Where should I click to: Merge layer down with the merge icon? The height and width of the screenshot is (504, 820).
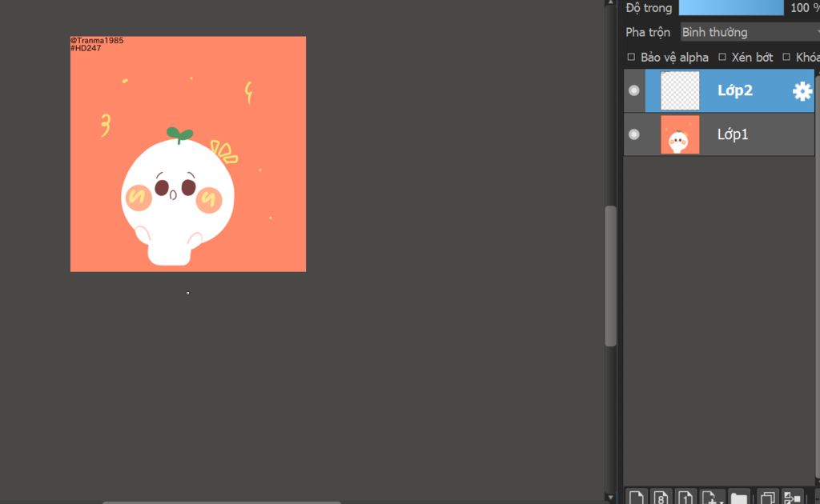pyautogui.click(x=792, y=498)
